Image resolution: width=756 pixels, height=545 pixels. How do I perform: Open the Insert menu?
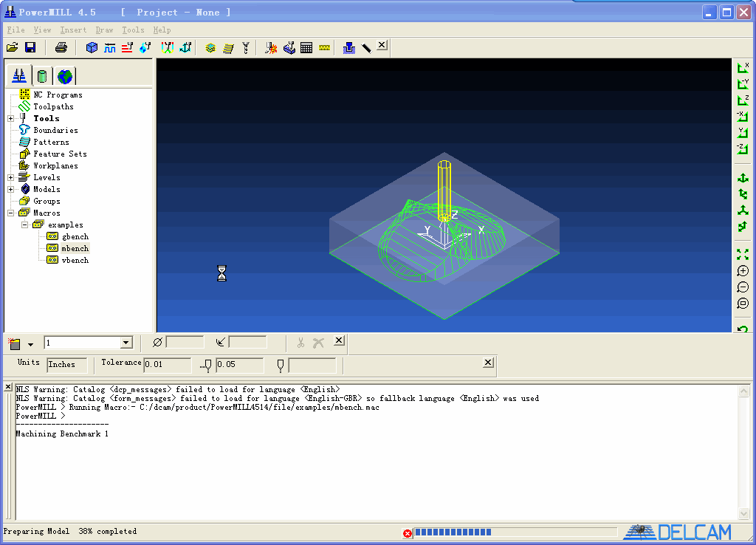click(73, 30)
